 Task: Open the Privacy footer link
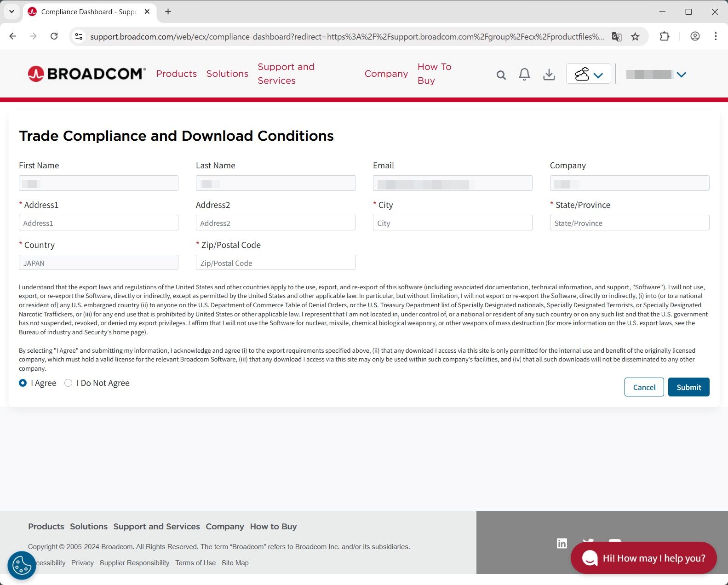(82, 563)
